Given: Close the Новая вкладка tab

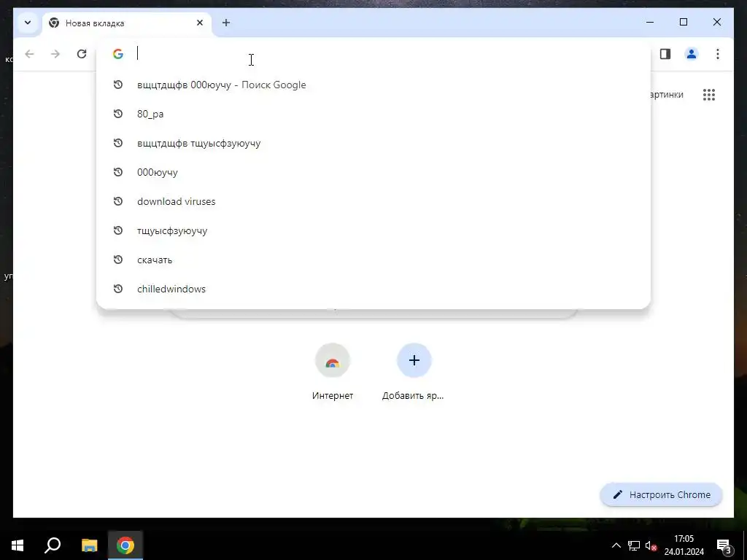Looking at the screenshot, I should tap(200, 23).
